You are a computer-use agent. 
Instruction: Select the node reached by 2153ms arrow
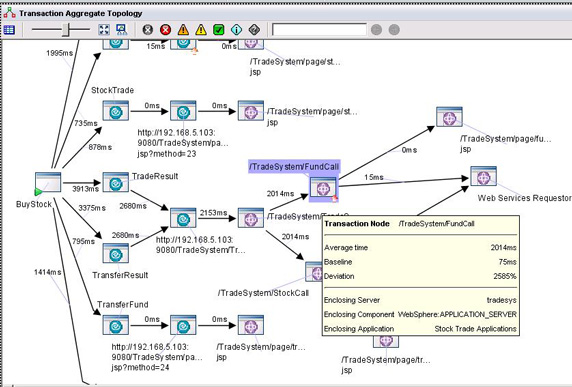(x=251, y=218)
